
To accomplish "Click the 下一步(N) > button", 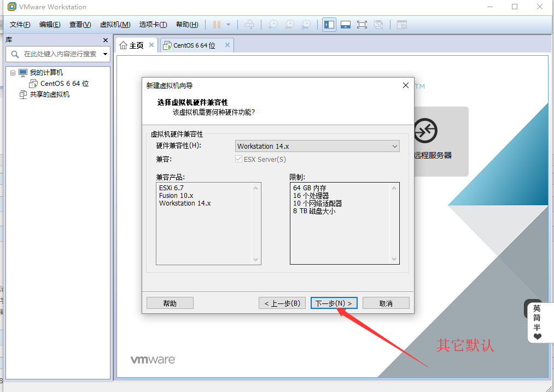I will tap(334, 303).
